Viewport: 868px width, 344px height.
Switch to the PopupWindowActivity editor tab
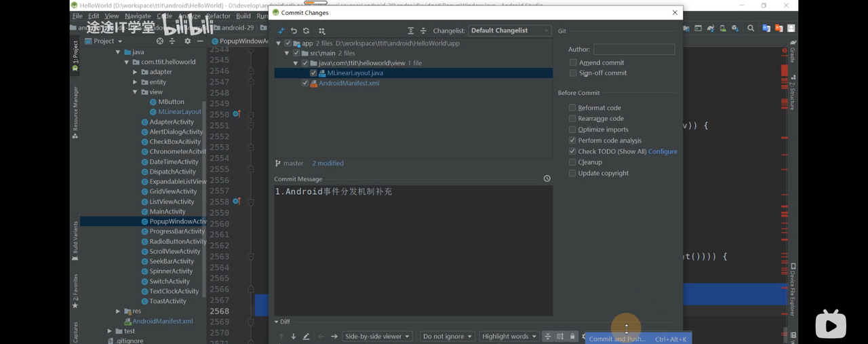click(239, 41)
